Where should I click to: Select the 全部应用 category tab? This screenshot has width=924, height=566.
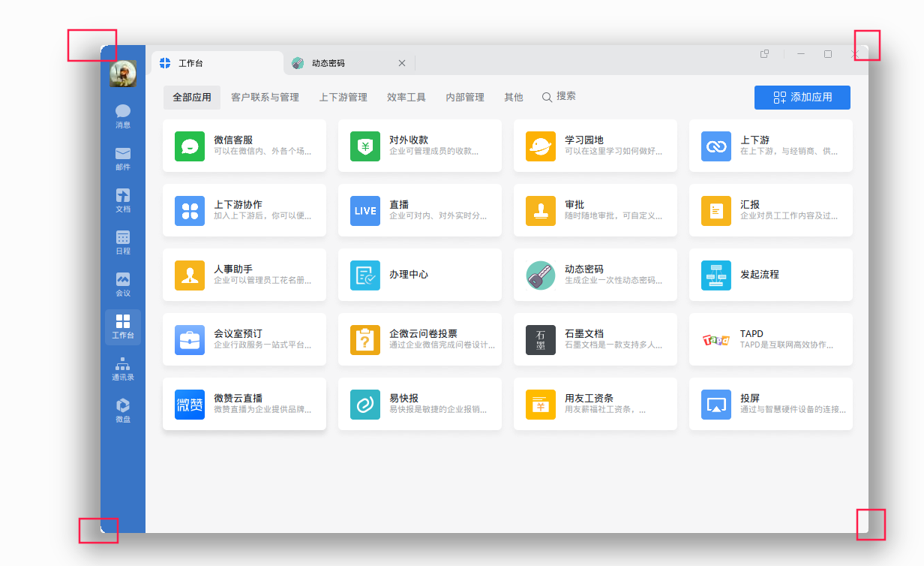[x=192, y=98]
